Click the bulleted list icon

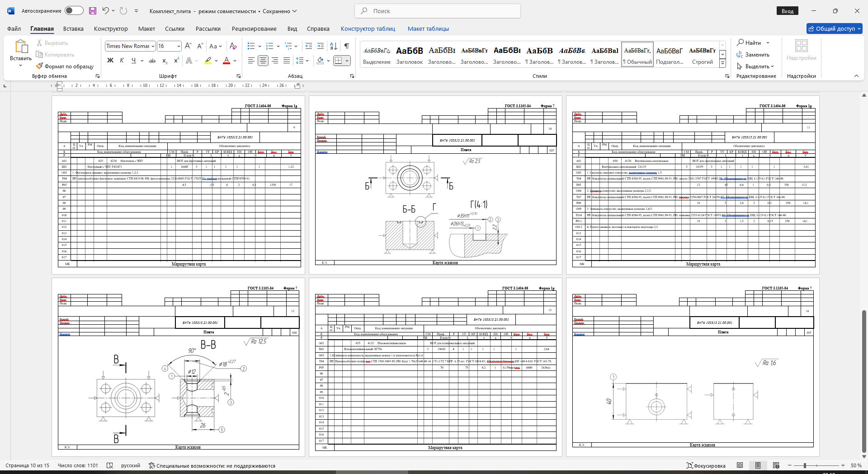[x=251, y=46]
